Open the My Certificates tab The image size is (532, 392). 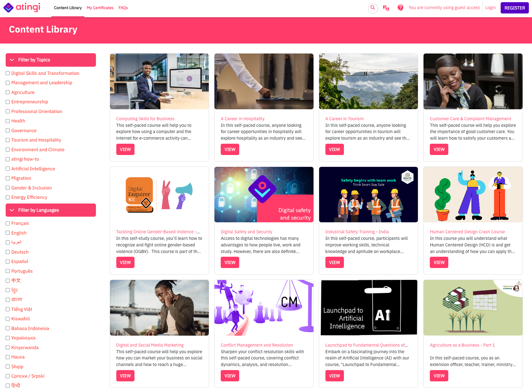tap(100, 8)
